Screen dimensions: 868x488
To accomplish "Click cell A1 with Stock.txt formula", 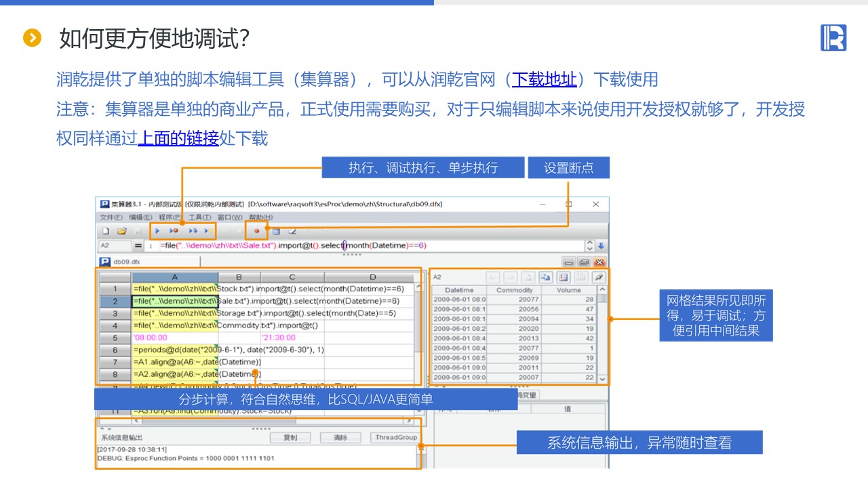I will tap(175, 289).
